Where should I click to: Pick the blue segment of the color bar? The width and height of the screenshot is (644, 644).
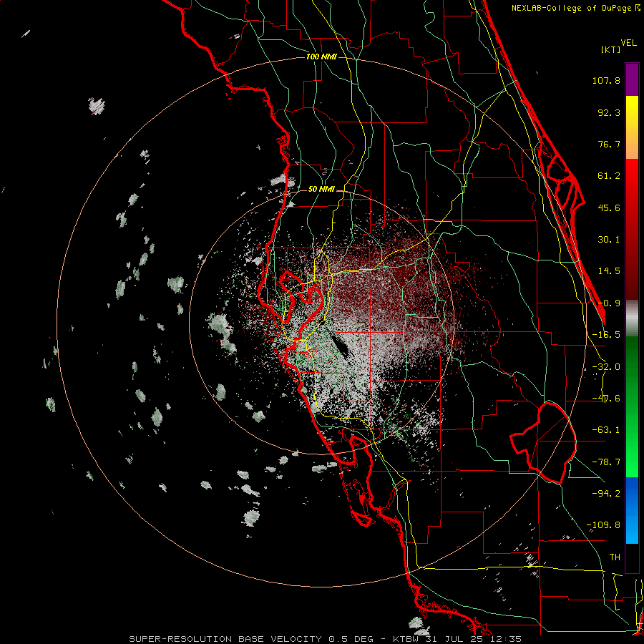(x=632, y=510)
